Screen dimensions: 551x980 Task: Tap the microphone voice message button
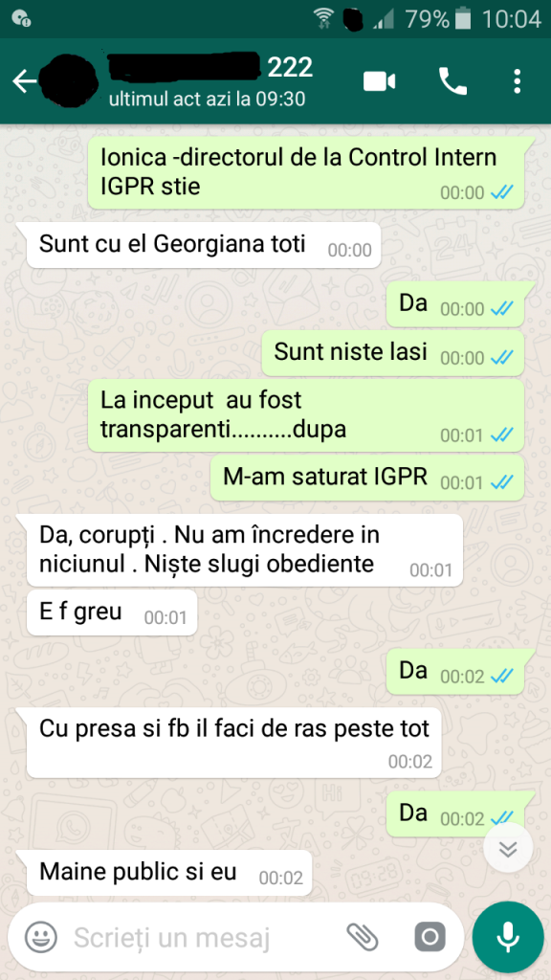(x=508, y=936)
